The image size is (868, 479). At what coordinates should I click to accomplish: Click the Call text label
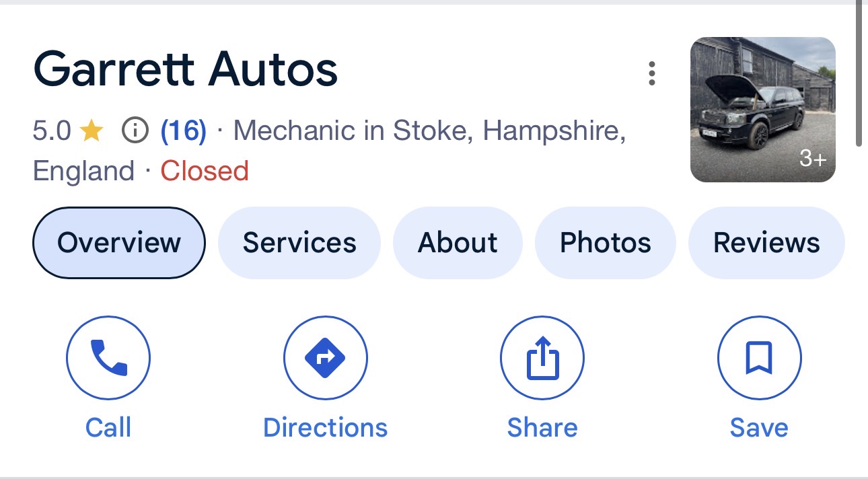point(108,428)
